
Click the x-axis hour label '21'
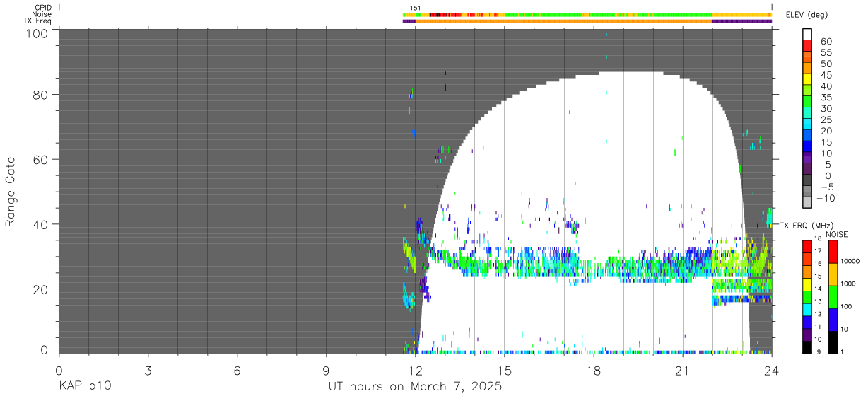[x=682, y=370]
